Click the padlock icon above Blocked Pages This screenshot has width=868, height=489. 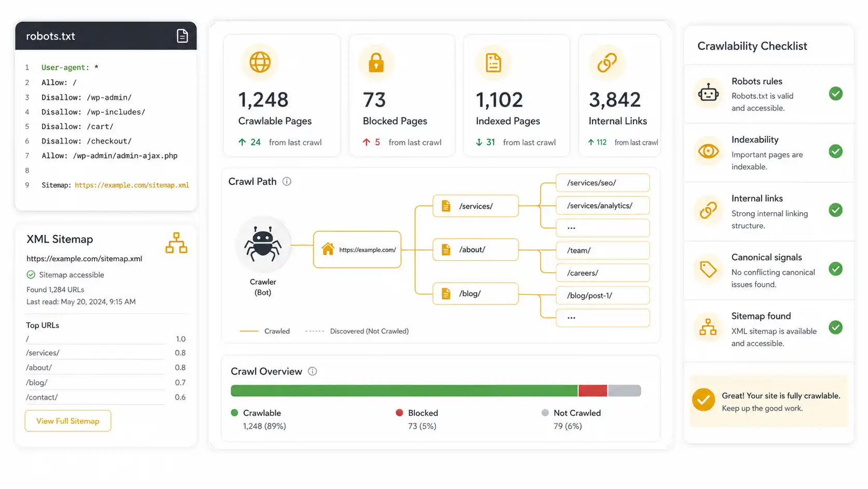376,62
